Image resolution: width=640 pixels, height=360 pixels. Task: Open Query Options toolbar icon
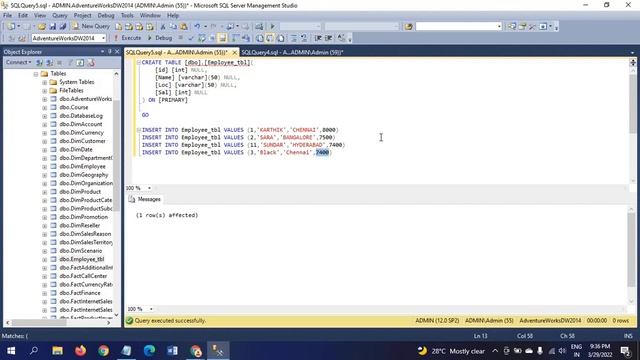[211, 38]
